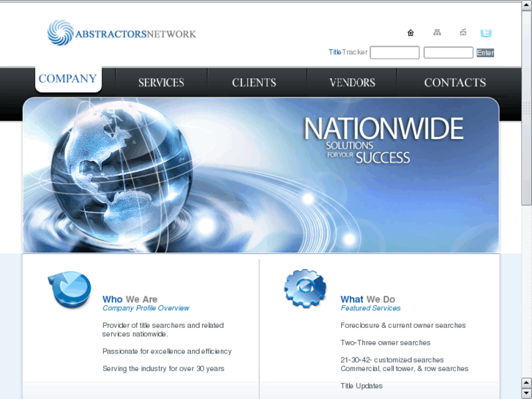Click the second TitleTracker input field
Screen dimensions: 532x399
pos(448,53)
